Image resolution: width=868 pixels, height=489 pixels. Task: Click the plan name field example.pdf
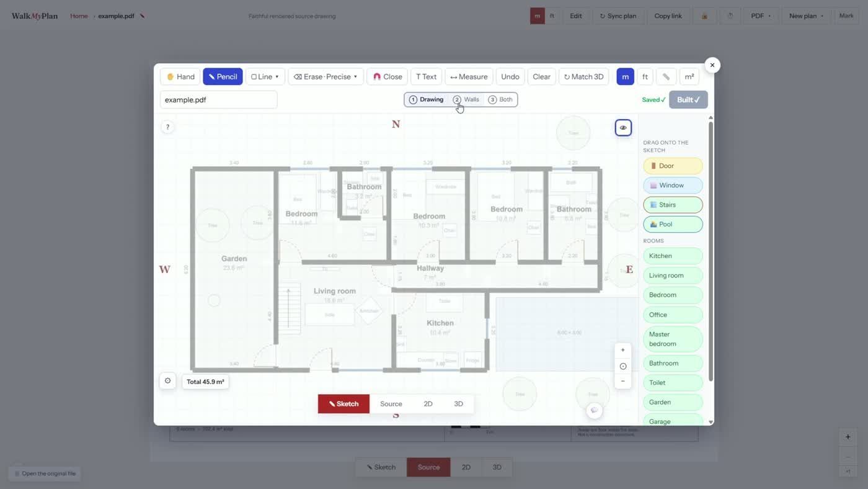[x=218, y=100]
